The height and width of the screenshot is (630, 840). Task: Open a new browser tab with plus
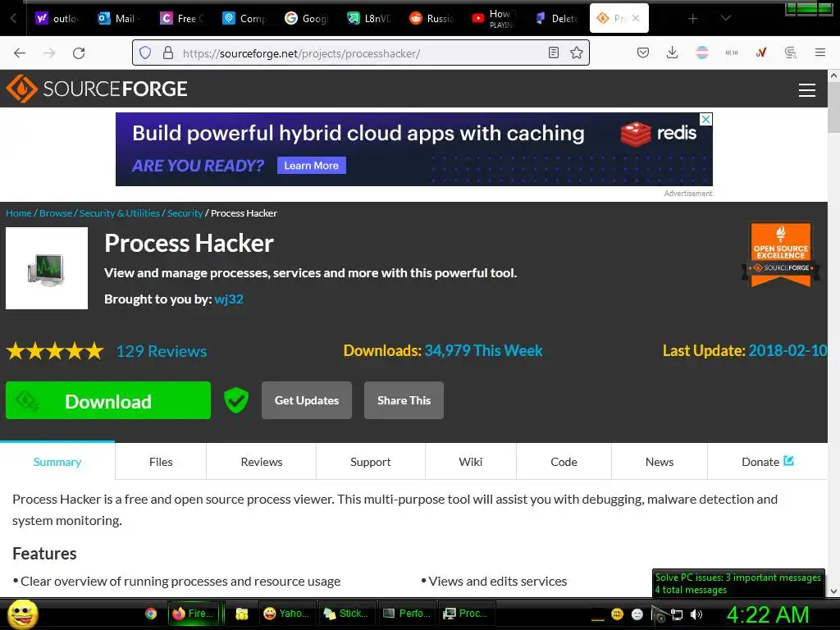point(692,18)
